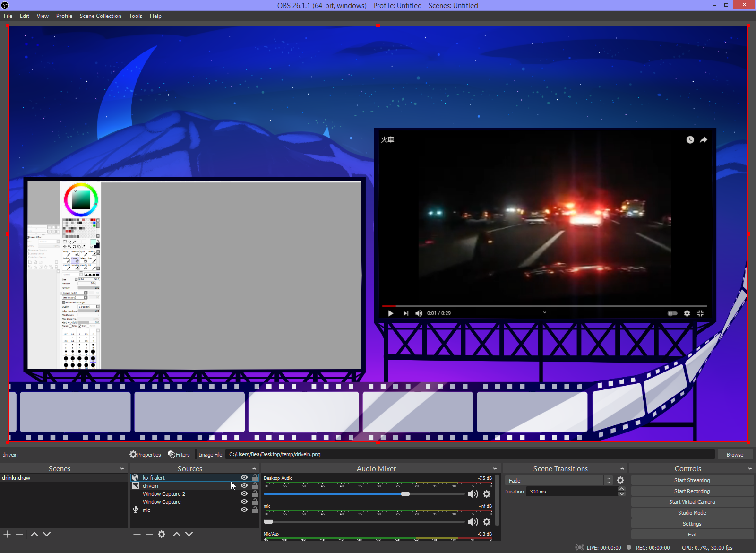The width and height of the screenshot is (756, 553).
Task: Open the Fade transition dropdown
Action: click(x=559, y=480)
